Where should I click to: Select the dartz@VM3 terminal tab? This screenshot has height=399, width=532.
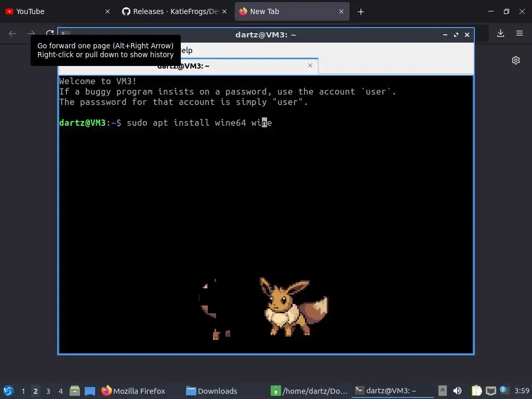pos(188,66)
